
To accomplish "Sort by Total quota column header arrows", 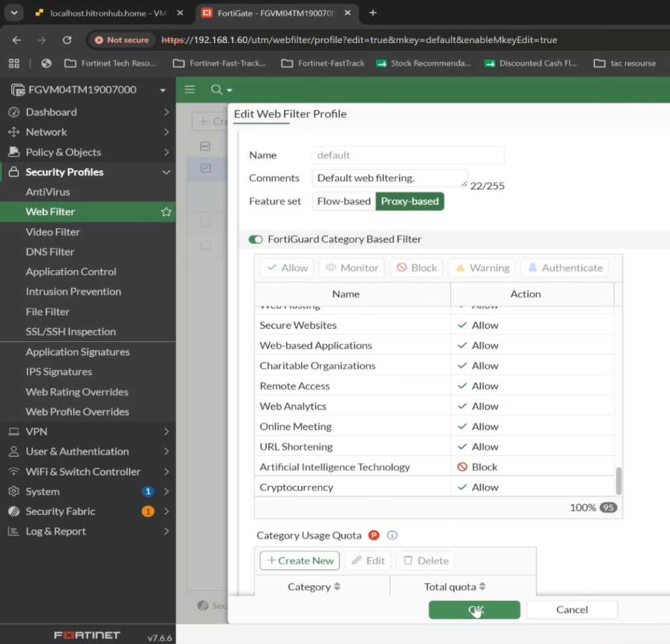I will pyautogui.click(x=482, y=586).
